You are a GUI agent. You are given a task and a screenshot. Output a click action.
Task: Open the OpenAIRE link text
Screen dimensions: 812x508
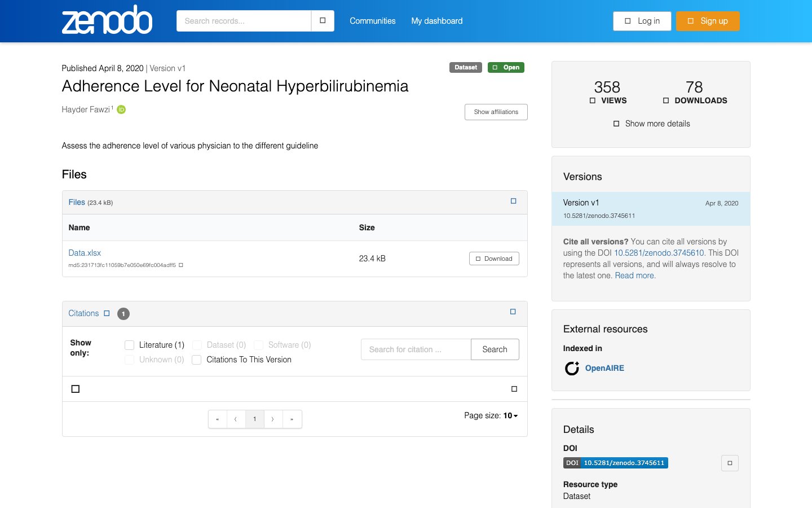click(x=604, y=368)
